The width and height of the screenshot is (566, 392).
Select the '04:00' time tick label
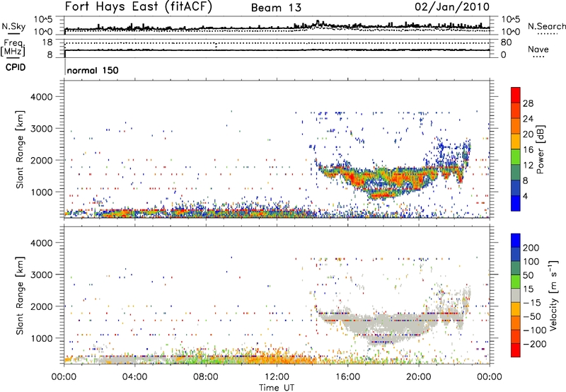click(x=134, y=377)
